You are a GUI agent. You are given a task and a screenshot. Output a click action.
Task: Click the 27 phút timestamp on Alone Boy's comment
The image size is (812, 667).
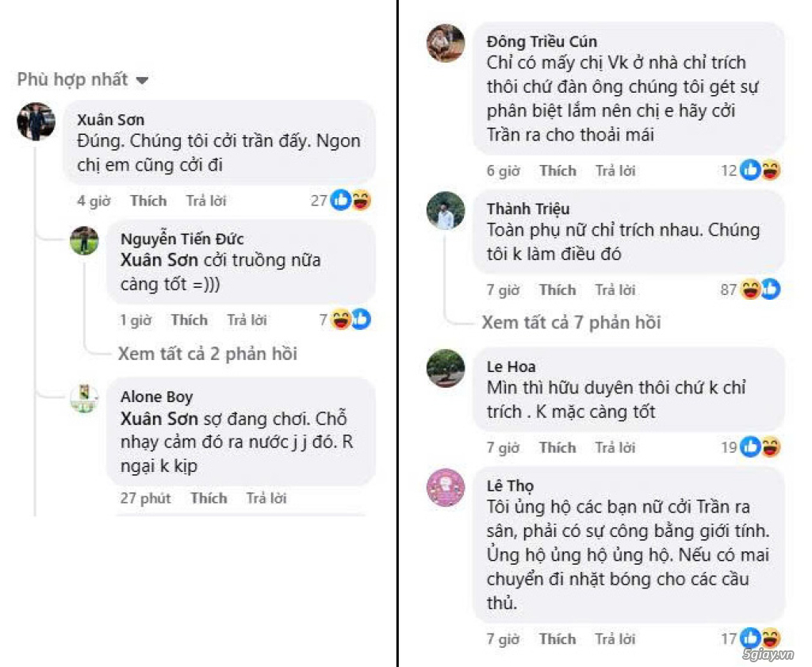pyautogui.click(x=148, y=498)
